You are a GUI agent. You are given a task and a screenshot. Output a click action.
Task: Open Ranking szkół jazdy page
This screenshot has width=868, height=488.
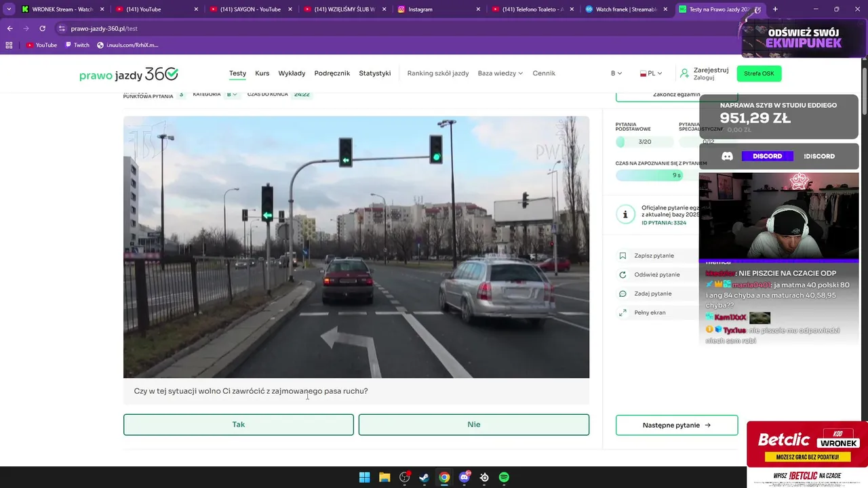coord(438,73)
